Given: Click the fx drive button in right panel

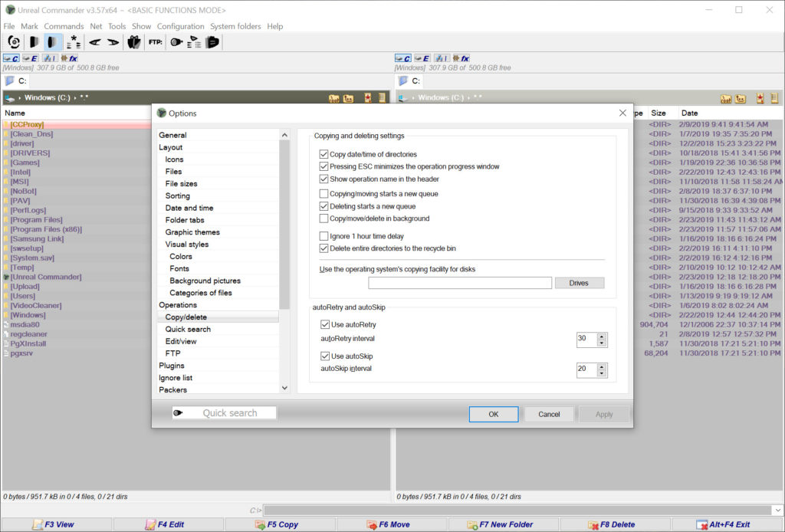Looking at the screenshot, I should (461, 58).
